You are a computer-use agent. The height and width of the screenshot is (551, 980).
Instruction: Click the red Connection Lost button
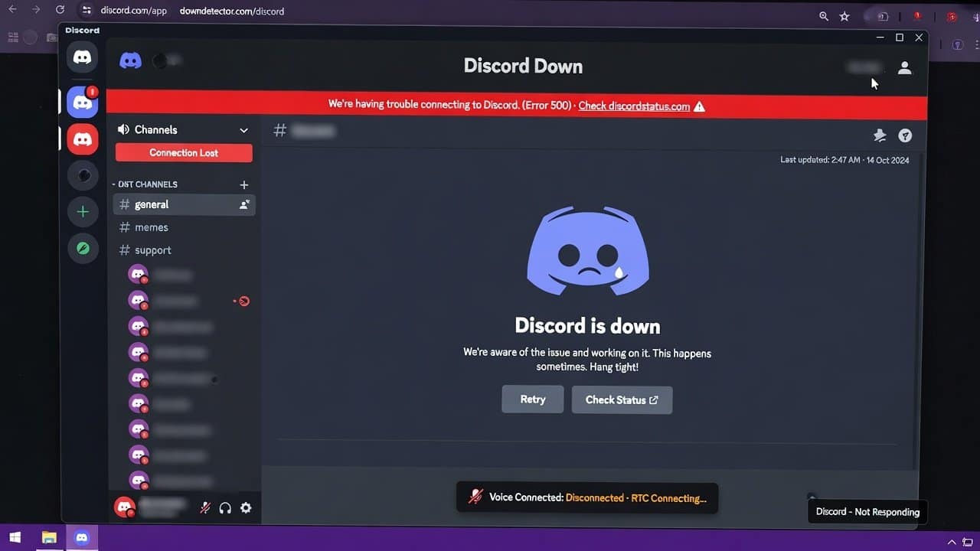click(184, 152)
